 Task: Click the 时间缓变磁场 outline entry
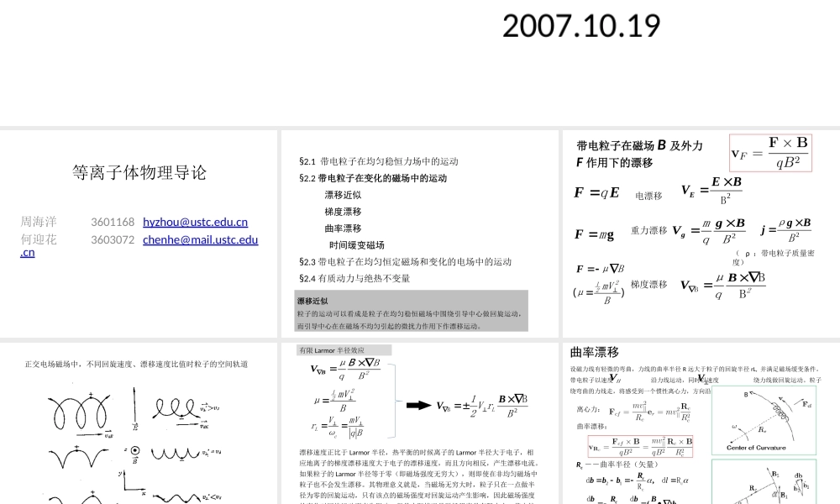[x=357, y=244]
